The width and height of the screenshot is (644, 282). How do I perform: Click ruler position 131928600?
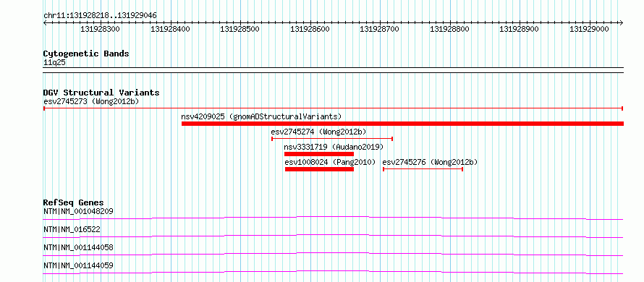click(310, 29)
